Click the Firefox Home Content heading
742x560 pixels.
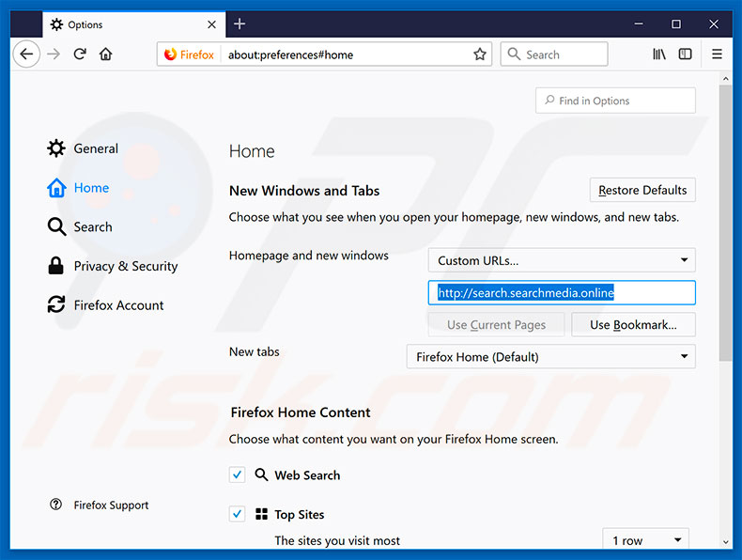coord(301,412)
